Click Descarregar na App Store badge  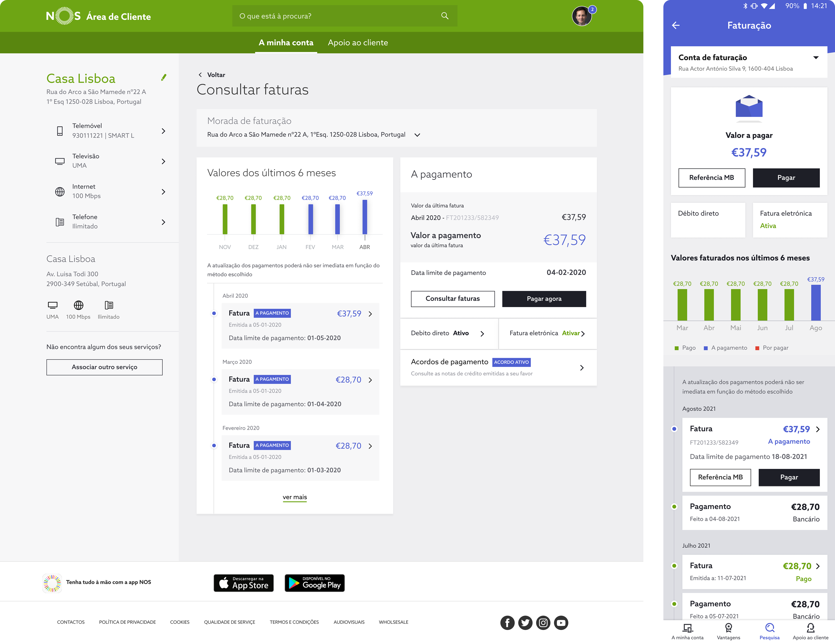point(244,583)
